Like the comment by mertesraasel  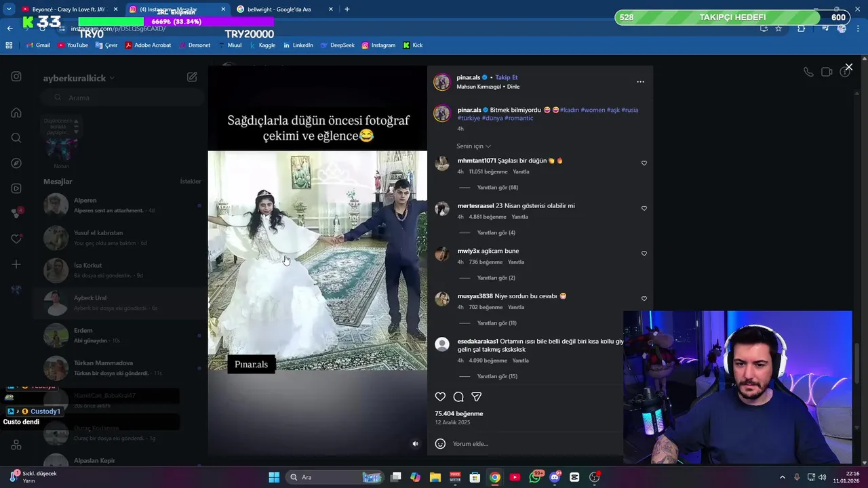pos(644,208)
